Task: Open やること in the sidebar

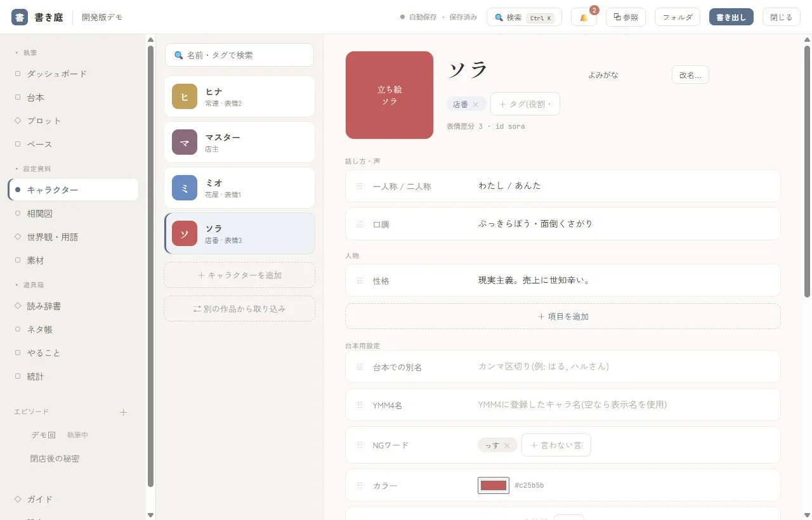Action: pyautogui.click(x=73, y=353)
